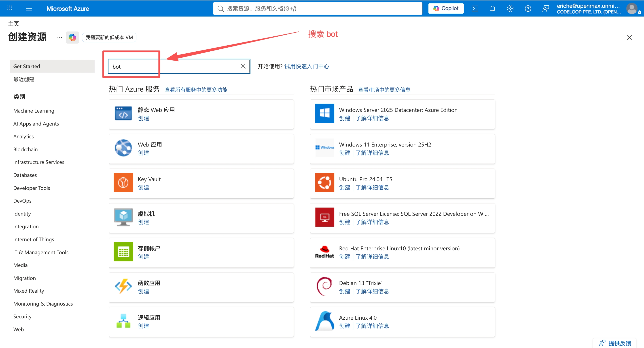Click the Ubuntu Pro 24.04 LTS logo
The width and height of the screenshot is (644, 348).
point(324,182)
